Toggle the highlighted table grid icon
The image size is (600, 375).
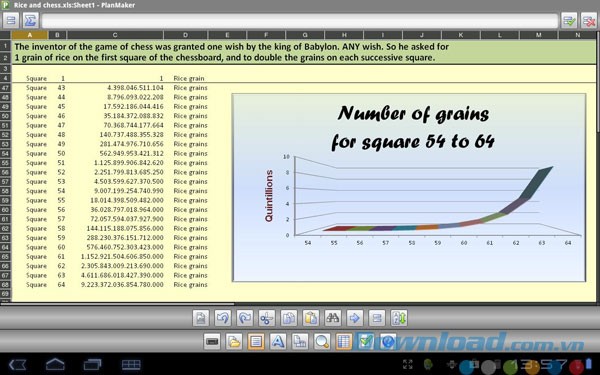344,341
